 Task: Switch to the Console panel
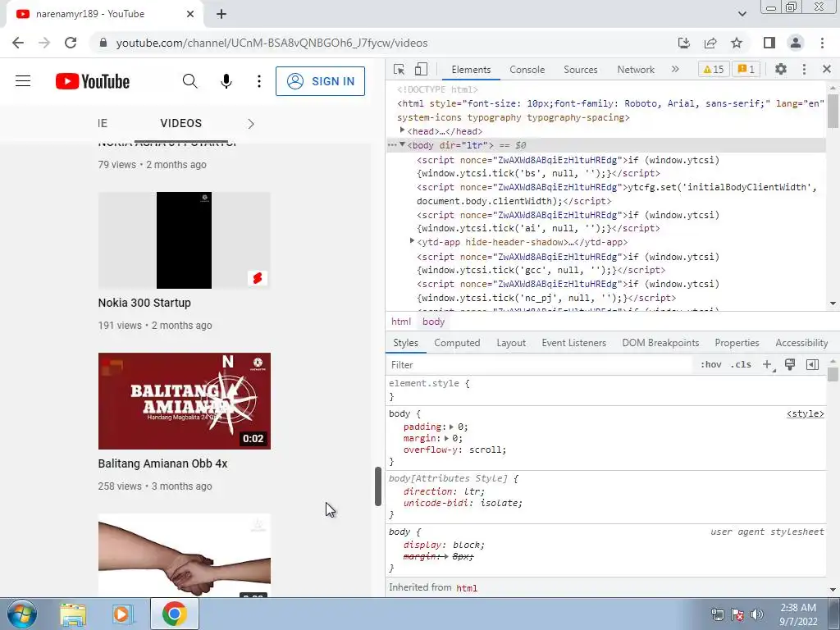pyautogui.click(x=527, y=70)
